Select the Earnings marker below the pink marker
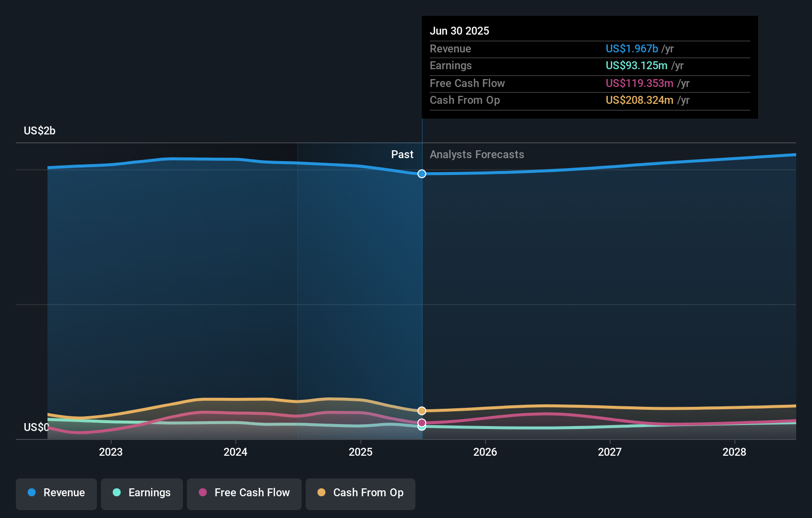 [x=421, y=427]
